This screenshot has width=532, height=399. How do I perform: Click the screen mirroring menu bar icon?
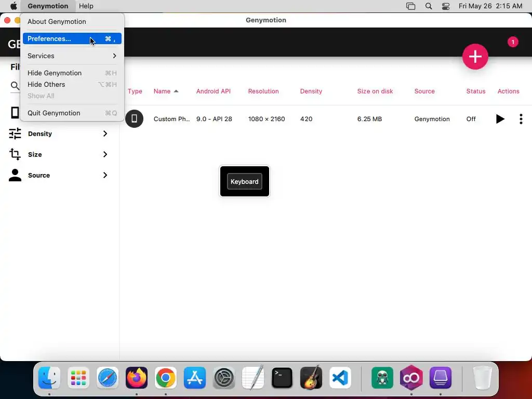[410, 6]
